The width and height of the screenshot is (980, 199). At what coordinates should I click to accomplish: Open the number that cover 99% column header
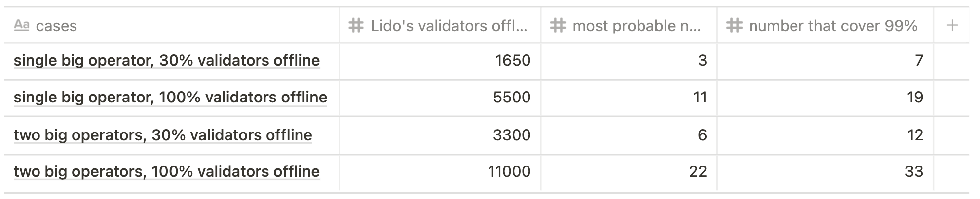(x=825, y=25)
